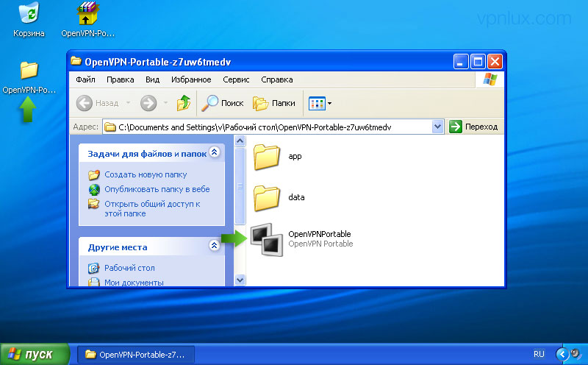Click the Views icon in toolbar
The height and width of the screenshot is (365, 588).
click(317, 103)
